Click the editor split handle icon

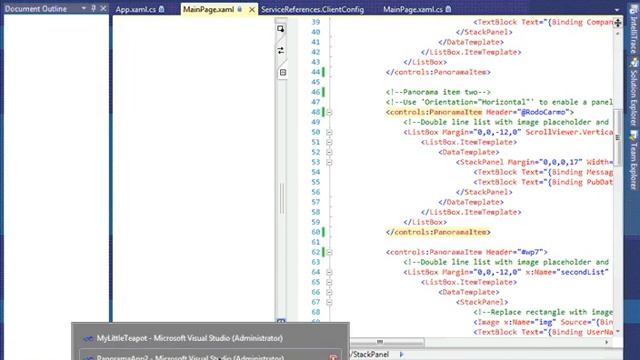tap(618, 23)
